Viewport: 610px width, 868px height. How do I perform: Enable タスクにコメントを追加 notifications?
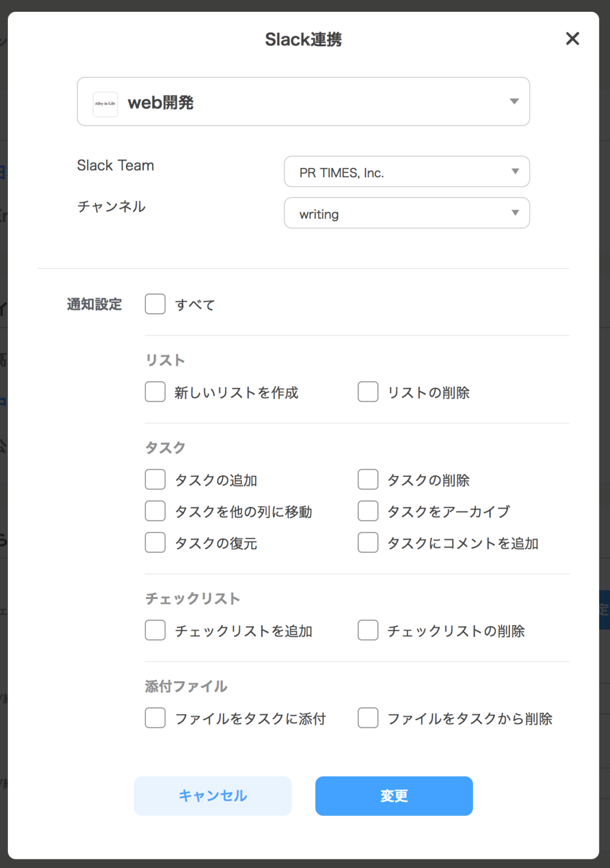(x=367, y=542)
